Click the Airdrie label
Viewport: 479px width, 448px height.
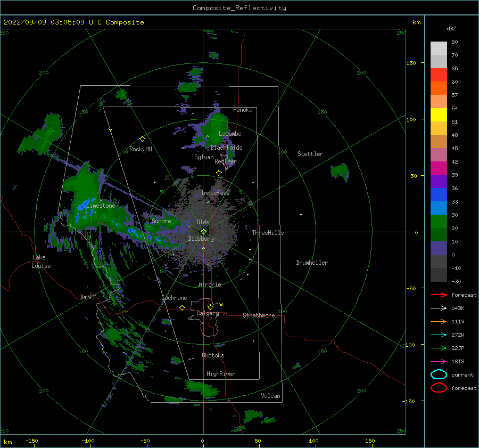tap(210, 284)
